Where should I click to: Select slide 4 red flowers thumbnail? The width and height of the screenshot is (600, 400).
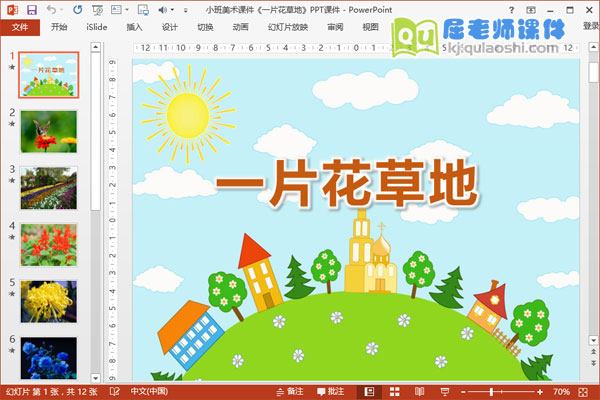(x=49, y=245)
